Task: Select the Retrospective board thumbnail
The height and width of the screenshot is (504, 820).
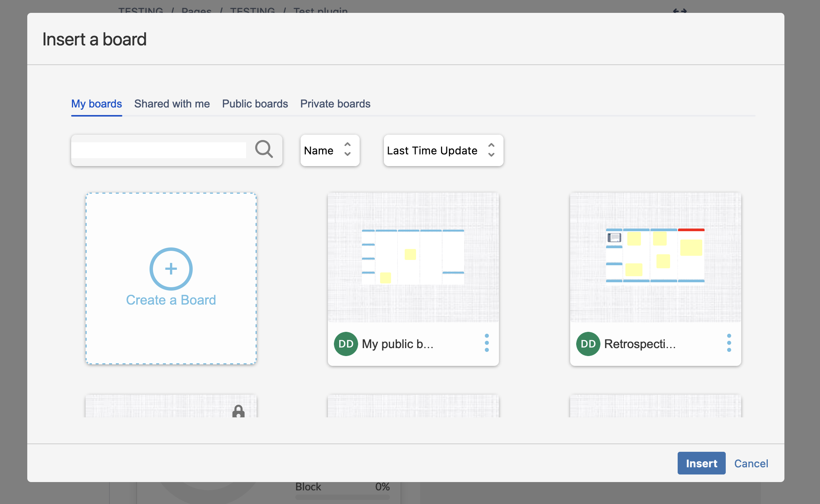Action: pos(655,257)
